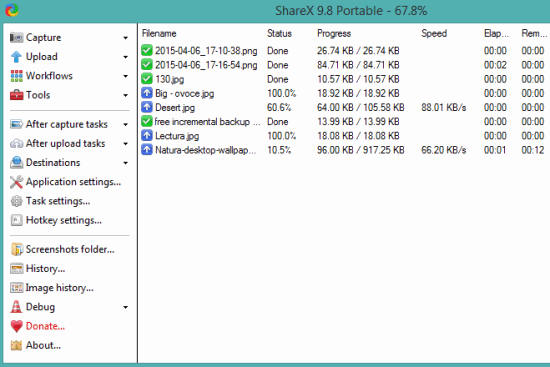550x367 pixels.
Task: Sort by Filename column header
Action: tap(159, 33)
